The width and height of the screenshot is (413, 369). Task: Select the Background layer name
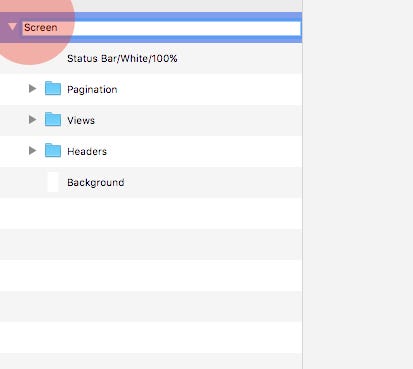point(96,182)
